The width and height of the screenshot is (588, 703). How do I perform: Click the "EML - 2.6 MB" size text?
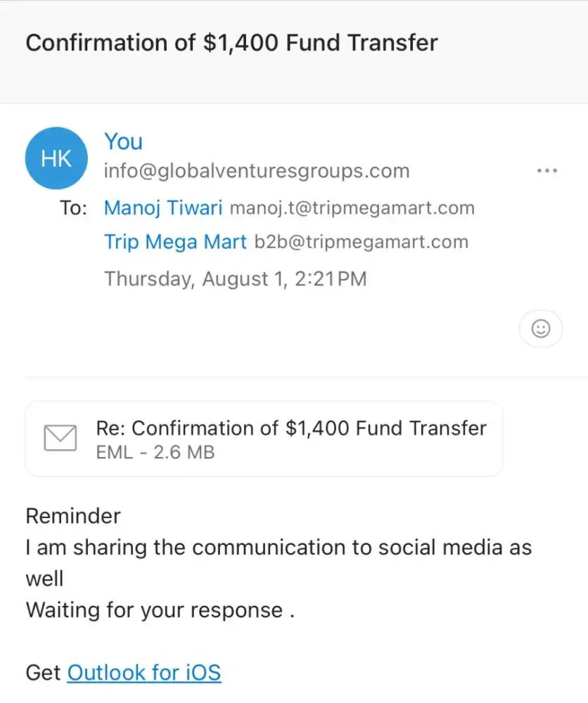pos(155,453)
